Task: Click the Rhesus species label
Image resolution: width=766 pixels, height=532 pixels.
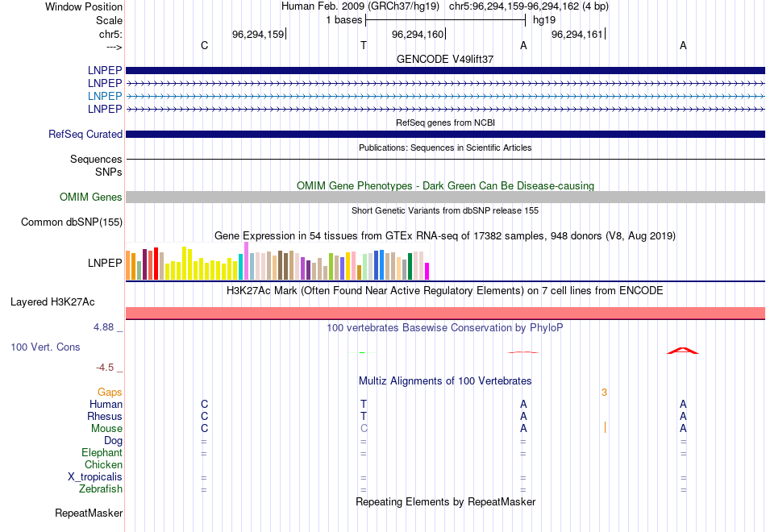Action: point(105,416)
